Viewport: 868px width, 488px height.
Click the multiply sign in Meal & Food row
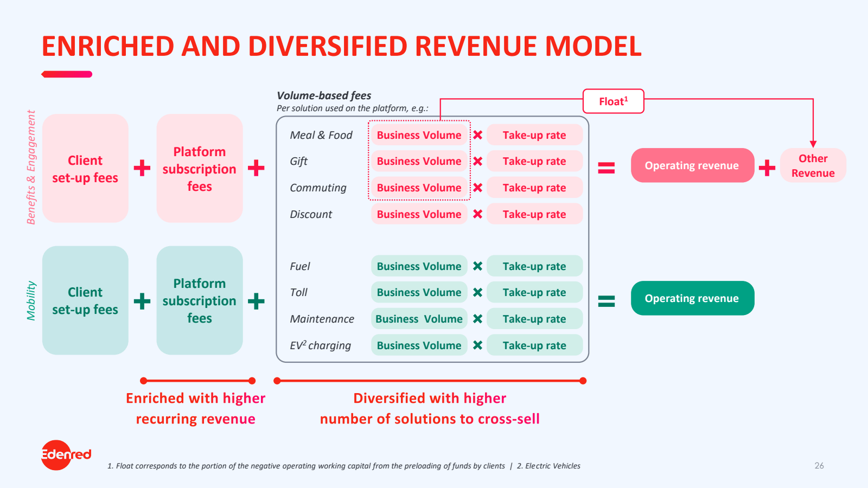(x=477, y=135)
